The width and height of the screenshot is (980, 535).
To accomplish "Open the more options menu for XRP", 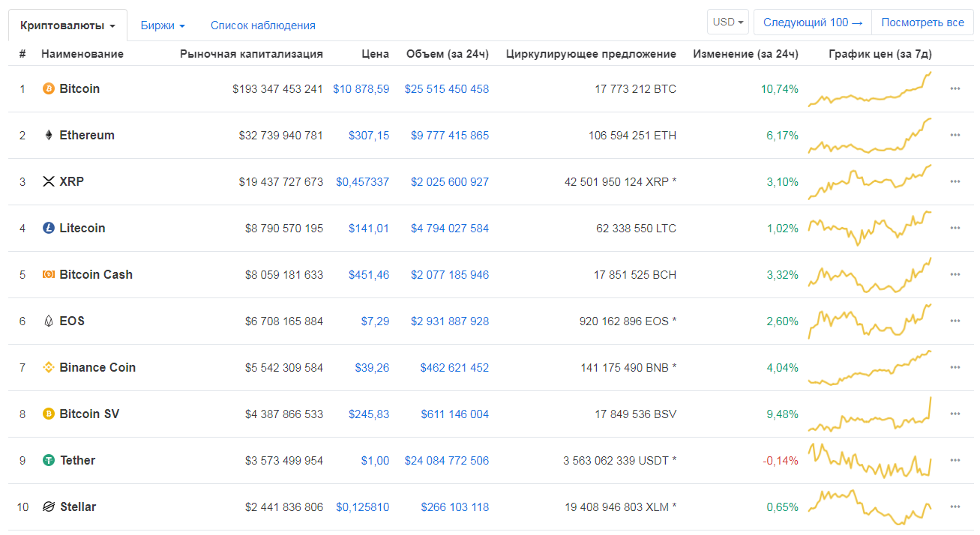I will [955, 182].
